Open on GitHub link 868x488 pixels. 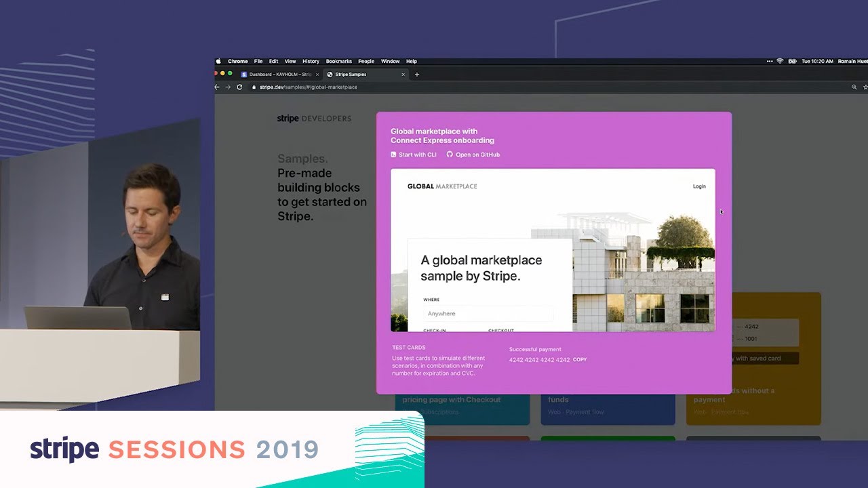(477, 155)
